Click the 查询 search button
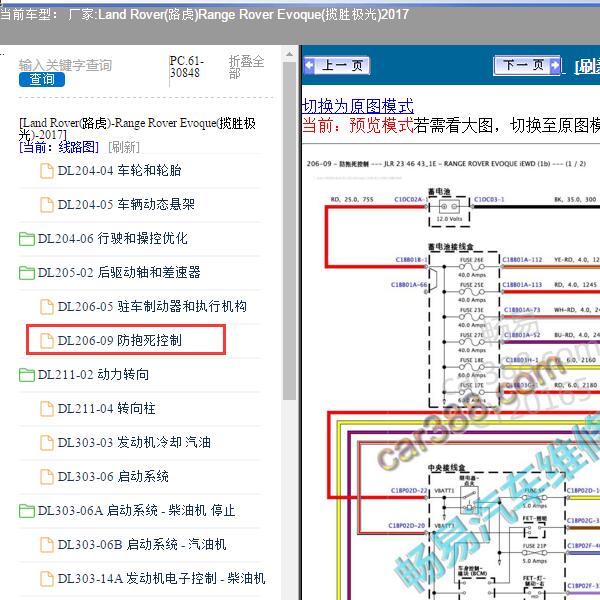The image size is (600, 600). pos(42,80)
